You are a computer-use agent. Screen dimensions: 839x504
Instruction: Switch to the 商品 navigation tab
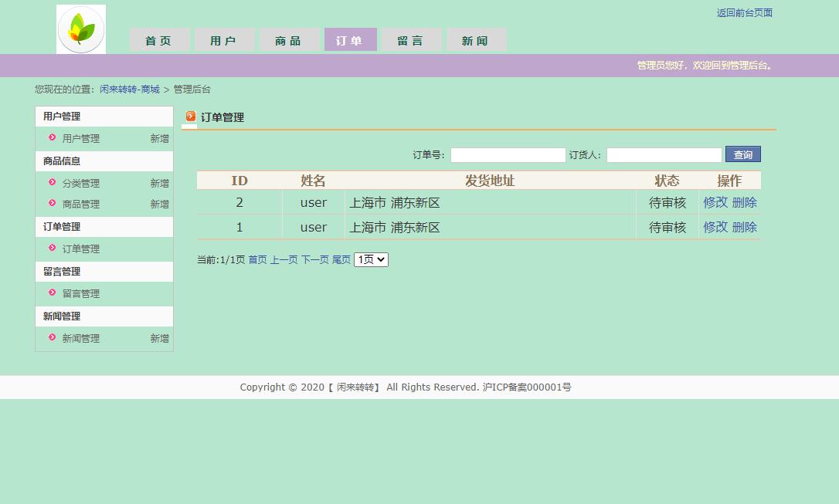(x=288, y=39)
